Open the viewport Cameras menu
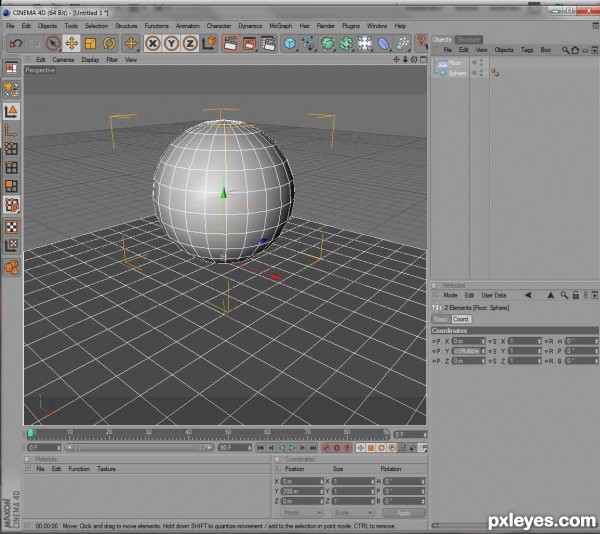This screenshot has height=534, width=600. (x=63, y=60)
